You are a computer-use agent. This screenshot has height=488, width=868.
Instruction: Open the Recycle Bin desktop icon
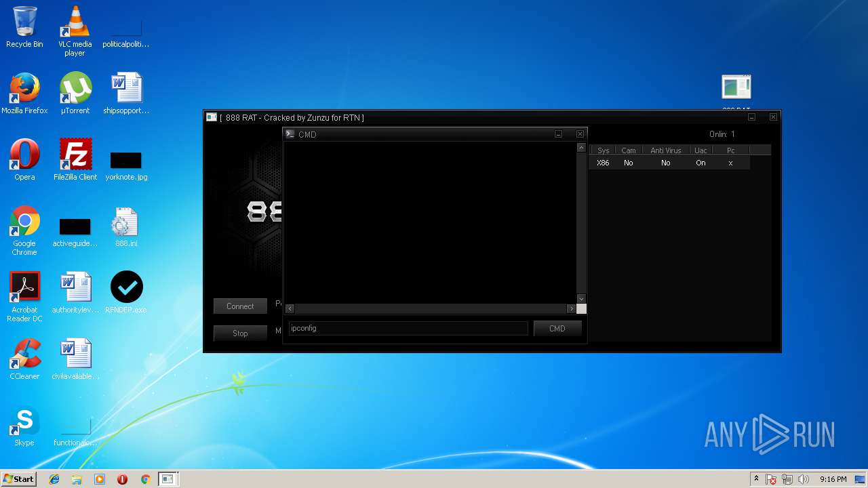pyautogui.click(x=24, y=27)
